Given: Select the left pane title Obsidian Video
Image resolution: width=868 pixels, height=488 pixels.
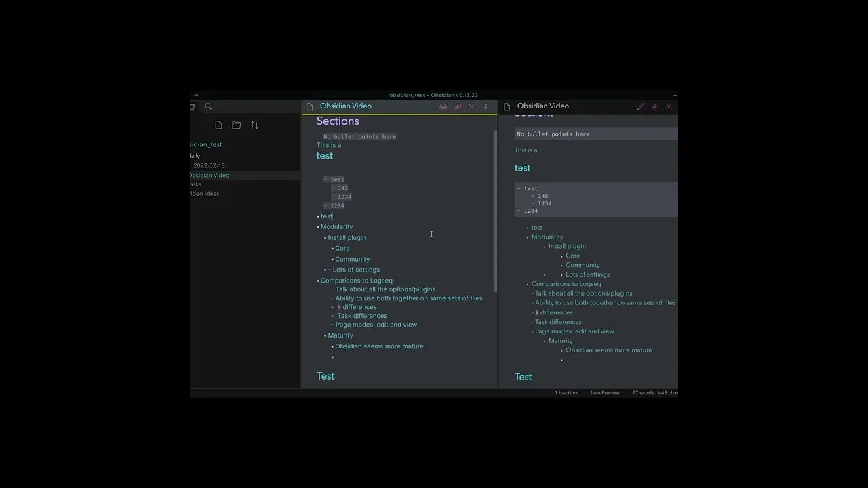Looking at the screenshot, I should pyautogui.click(x=346, y=106).
